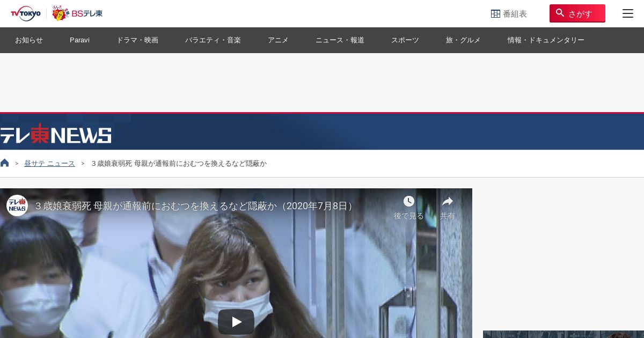The height and width of the screenshot is (338, 644).
Task: Follow the 昼サテ ニュース breadcrumb link
Action: pyautogui.click(x=49, y=164)
